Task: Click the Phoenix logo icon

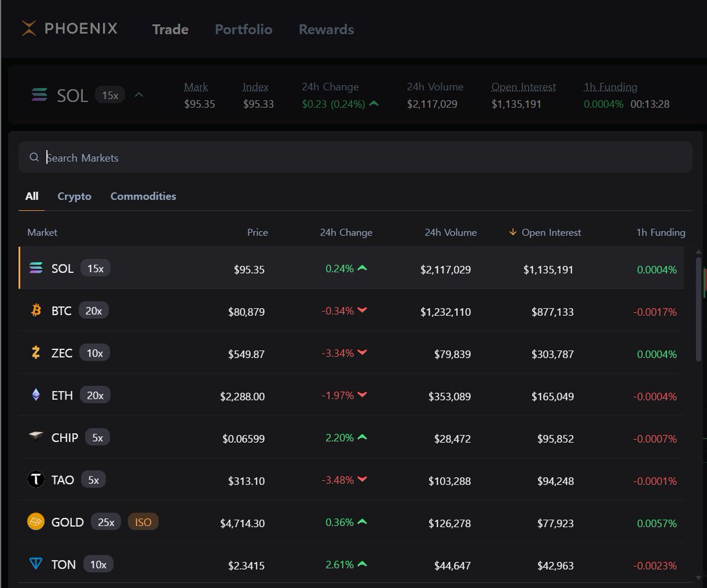Action: 29,28
